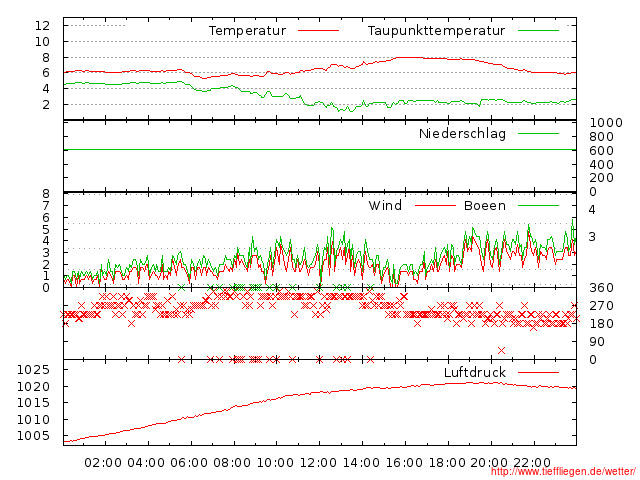Click the 14:00 time axis label

click(x=361, y=463)
